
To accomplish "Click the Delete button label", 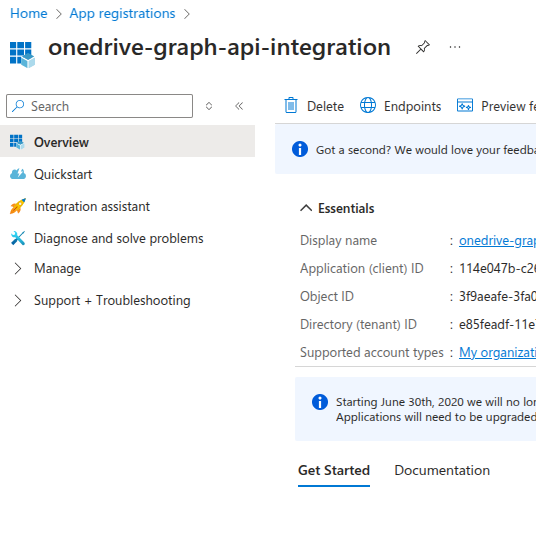I will point(325,106).
